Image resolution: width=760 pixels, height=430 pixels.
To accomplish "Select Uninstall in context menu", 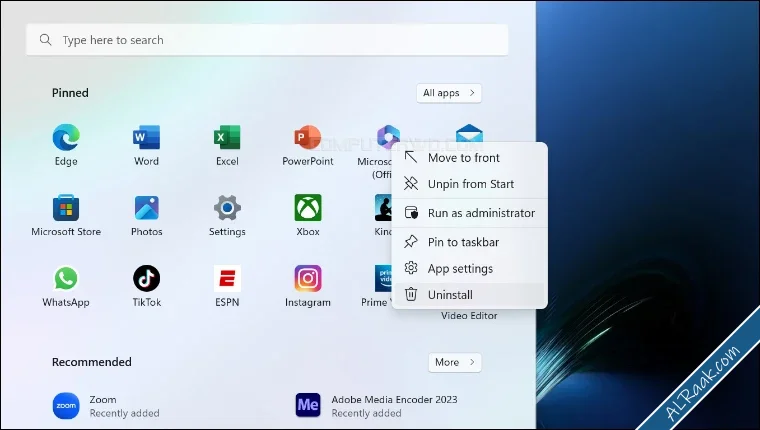I will pos(469,295).
